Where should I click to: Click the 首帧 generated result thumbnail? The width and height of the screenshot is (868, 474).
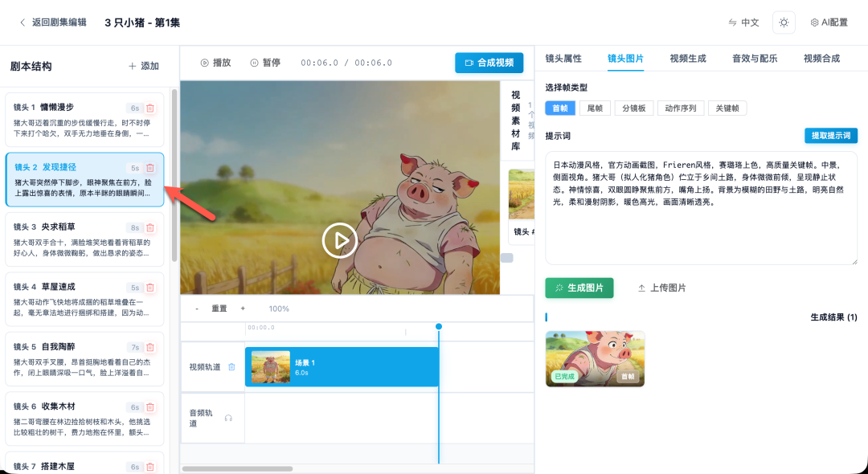pos(595,359)
